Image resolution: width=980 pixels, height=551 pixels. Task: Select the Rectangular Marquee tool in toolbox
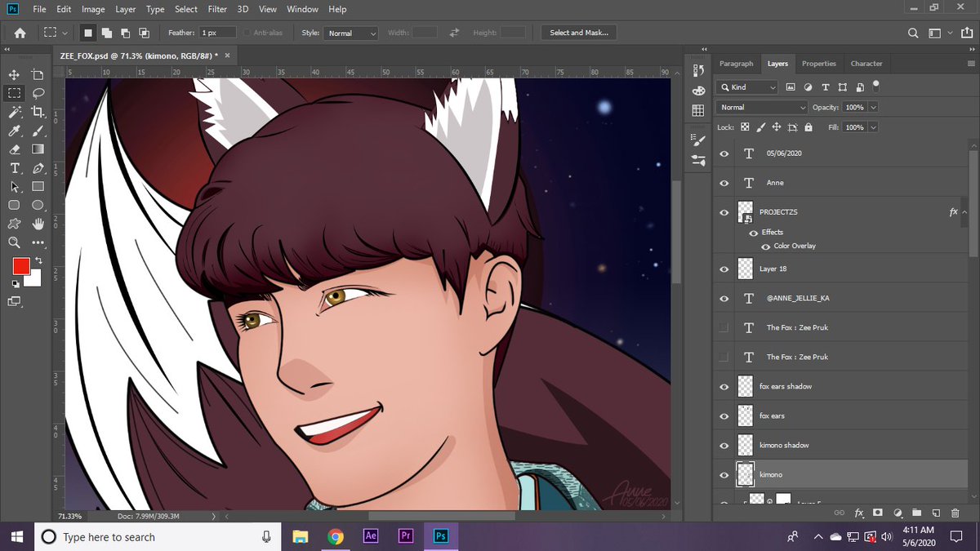(14, 93)
